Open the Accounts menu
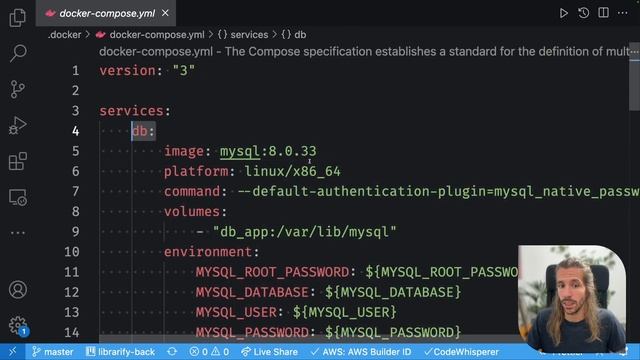 [18, 289]
